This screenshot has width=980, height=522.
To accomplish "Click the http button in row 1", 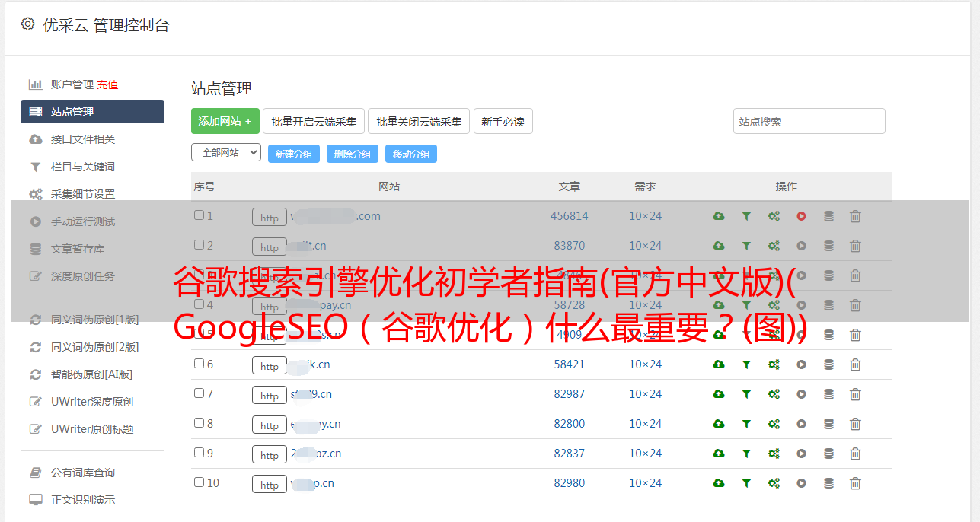I will click(270, 217).
